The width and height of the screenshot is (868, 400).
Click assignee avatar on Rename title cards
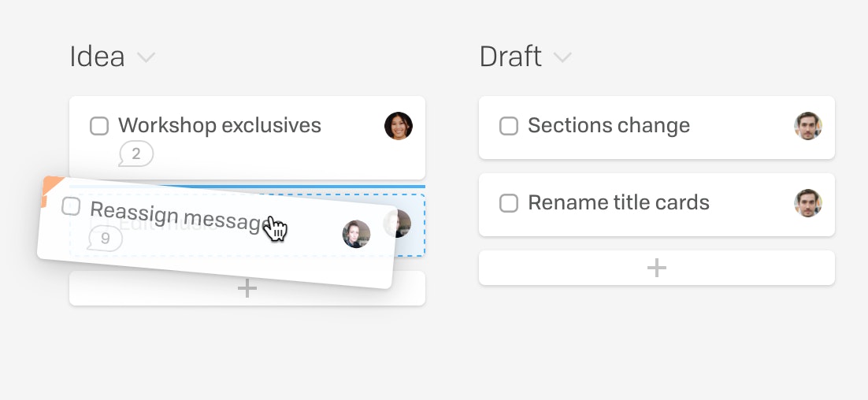pyautogui.click(x=808, y=203)
